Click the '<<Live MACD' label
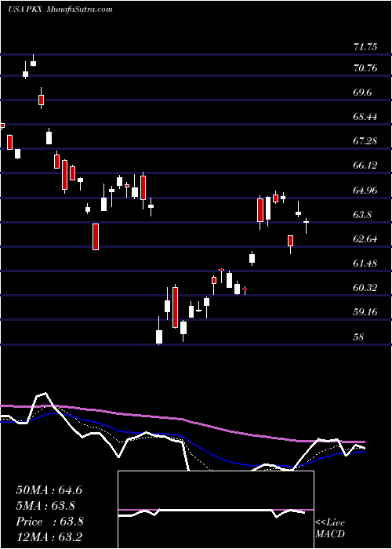The width and height of the screenshot is (392, 549). [330, 528]
